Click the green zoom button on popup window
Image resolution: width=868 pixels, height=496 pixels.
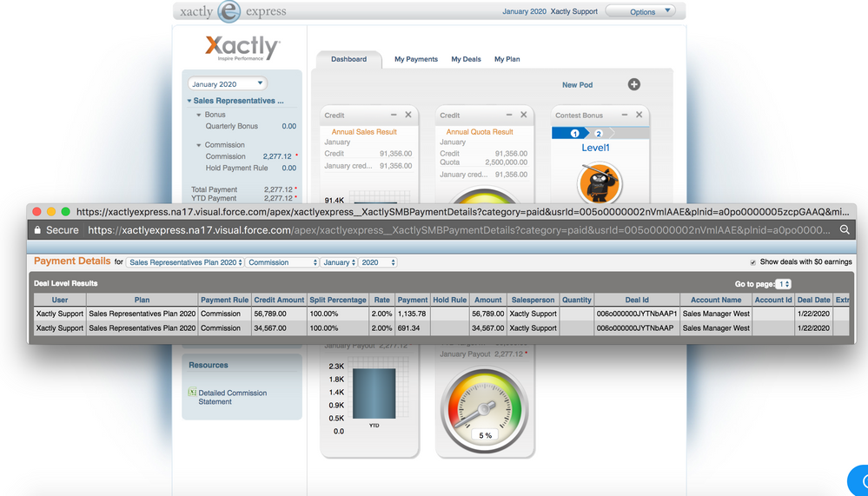click(x=65, y=211)
